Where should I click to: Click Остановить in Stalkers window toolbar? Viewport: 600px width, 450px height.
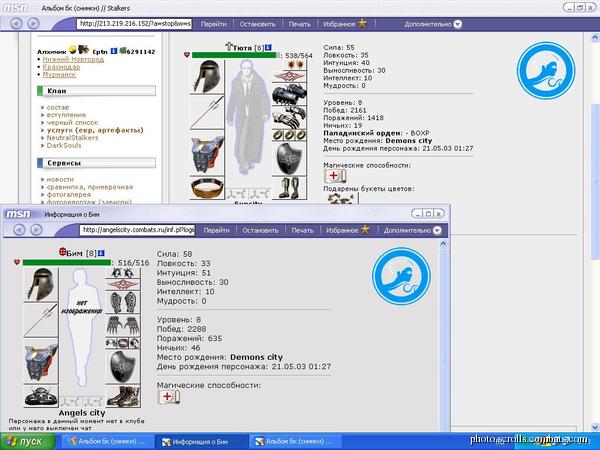[x=257, y=24]
